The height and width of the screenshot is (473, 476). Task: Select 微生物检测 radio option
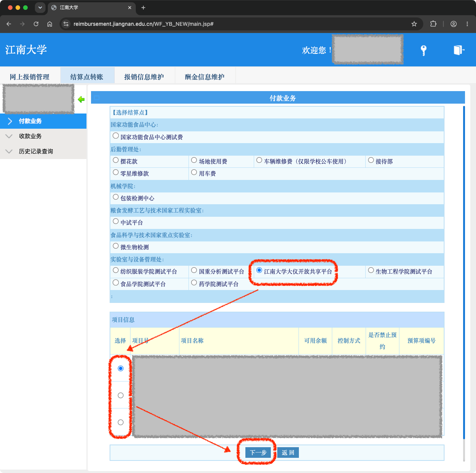point(116,246)
